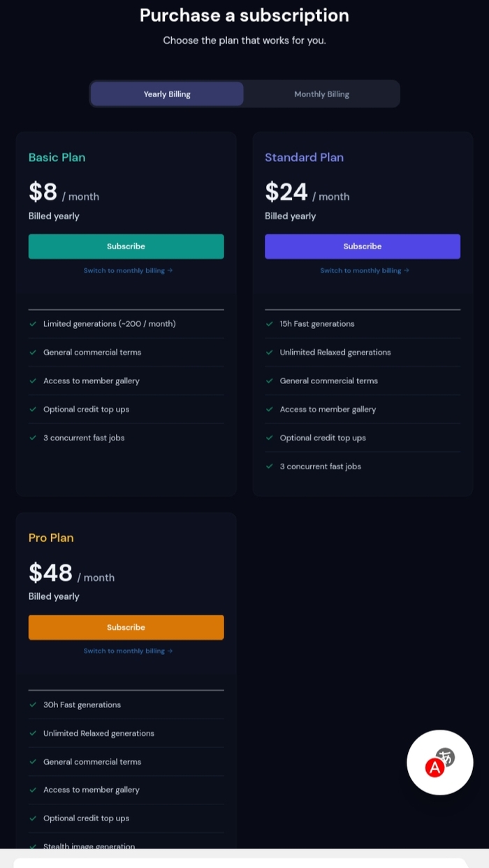489x868 pixels.
Task: Subscribe to the Pro Plan
Action: (x=126, y=627)
